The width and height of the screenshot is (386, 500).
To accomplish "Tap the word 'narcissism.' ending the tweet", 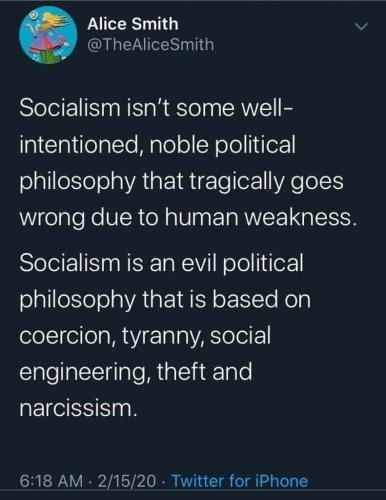I will [78, 408].
